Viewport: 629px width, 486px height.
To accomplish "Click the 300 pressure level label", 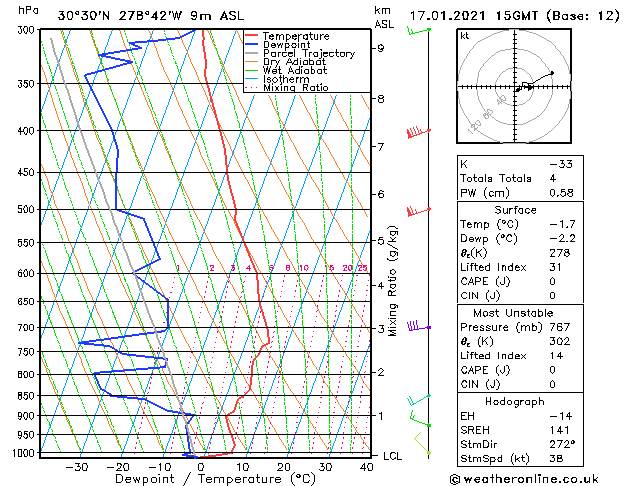I will (x=27, y=30).
